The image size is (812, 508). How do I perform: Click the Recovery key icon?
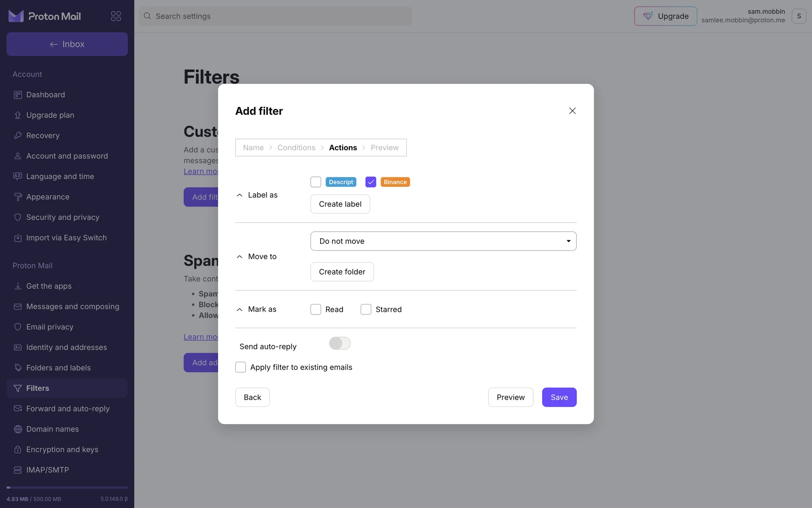point(18,135)
